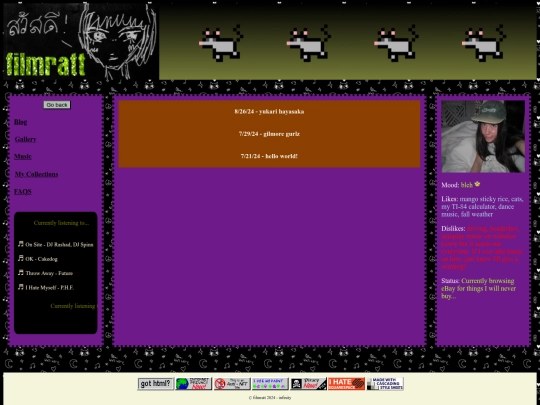The height and width of the screenshot is (405, 540).
Task: Select the 'Throw Away - Future' track text
Action: pyautogui.click(x=49, y=273)
